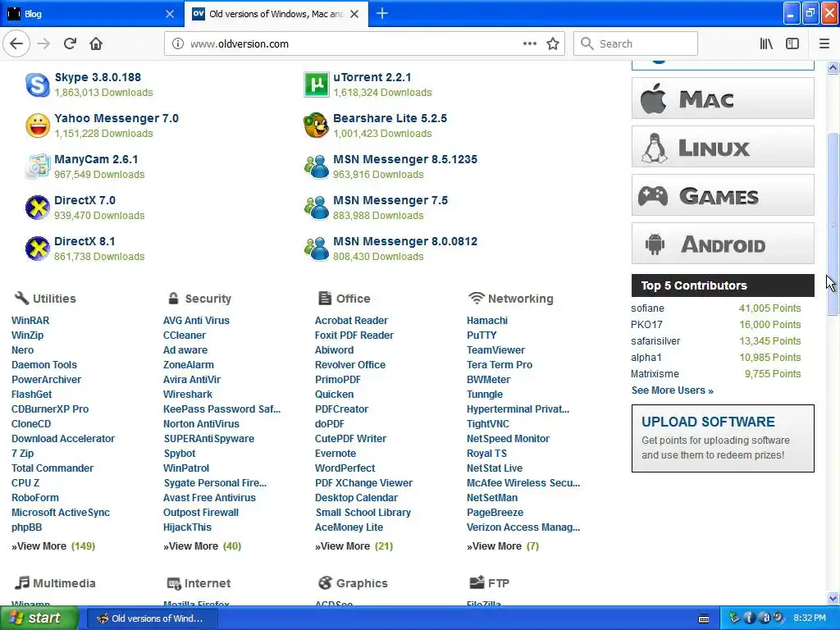Click the Bearshare Lite bear icon
Screen dimensions: 840x630
316,126
